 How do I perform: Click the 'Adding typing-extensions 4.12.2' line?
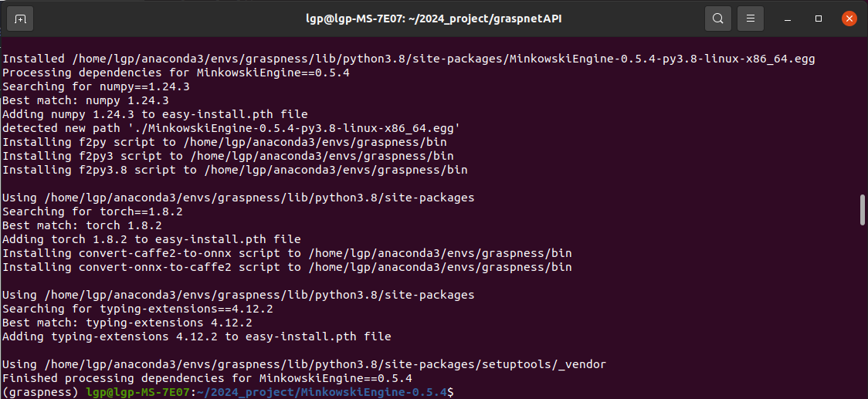tap(196, 336)
